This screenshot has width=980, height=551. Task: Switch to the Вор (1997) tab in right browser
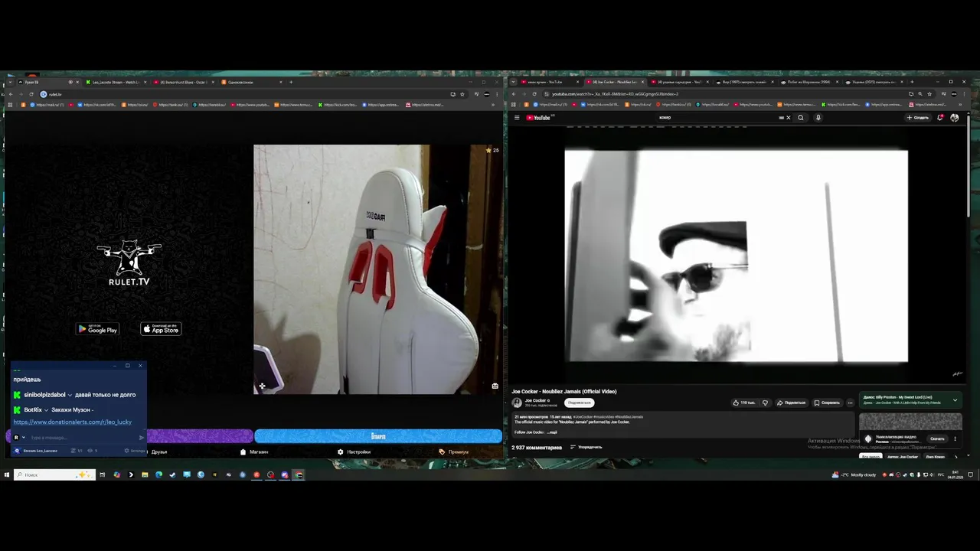tap(746, 82)
